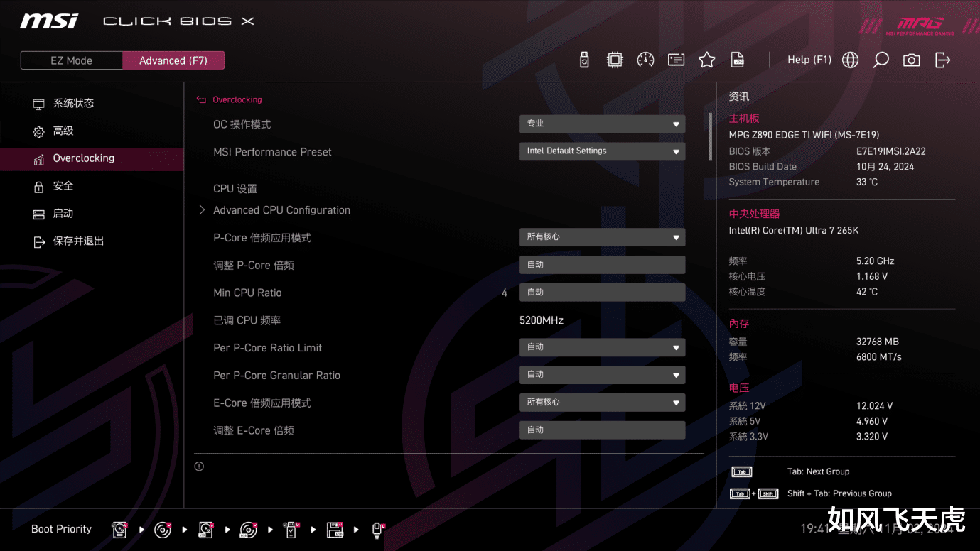
Task: Click the Boot Priority label
Action: [x=62, y=529]
